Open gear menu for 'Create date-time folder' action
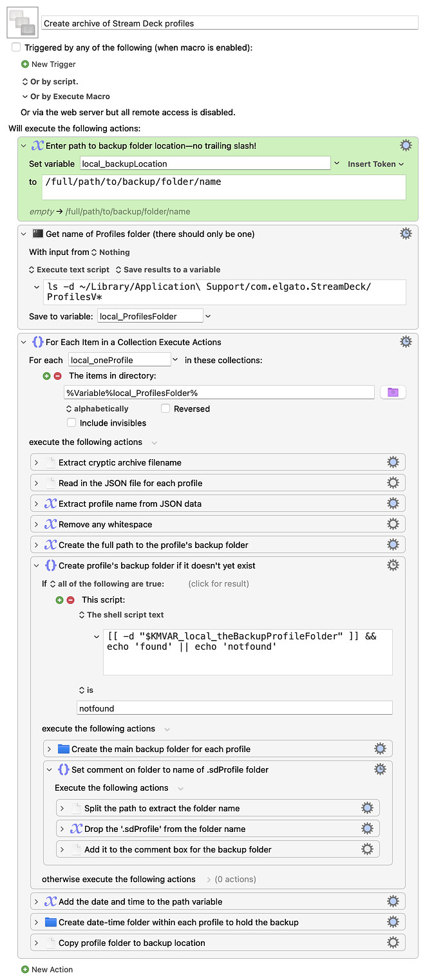This screenshot has width=425, height=980. click(393, 922)
